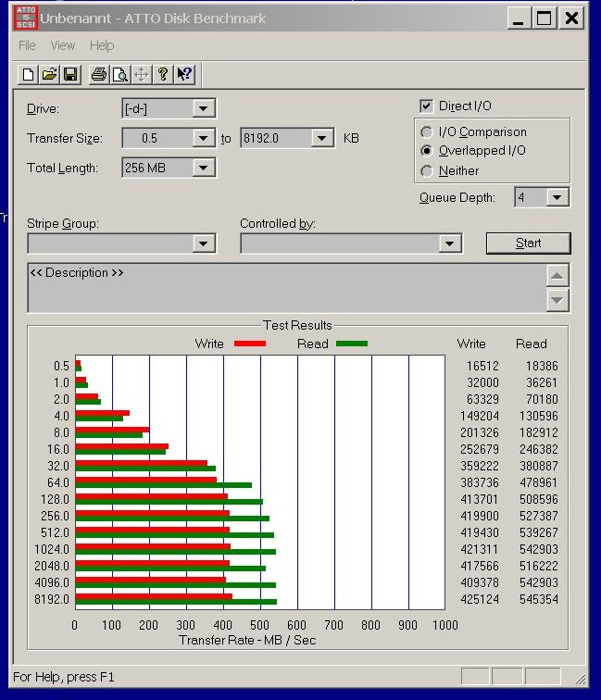Close the ATTO Disk Benchmark window
The image size is (601, 700).
click(x=571, y=19)
